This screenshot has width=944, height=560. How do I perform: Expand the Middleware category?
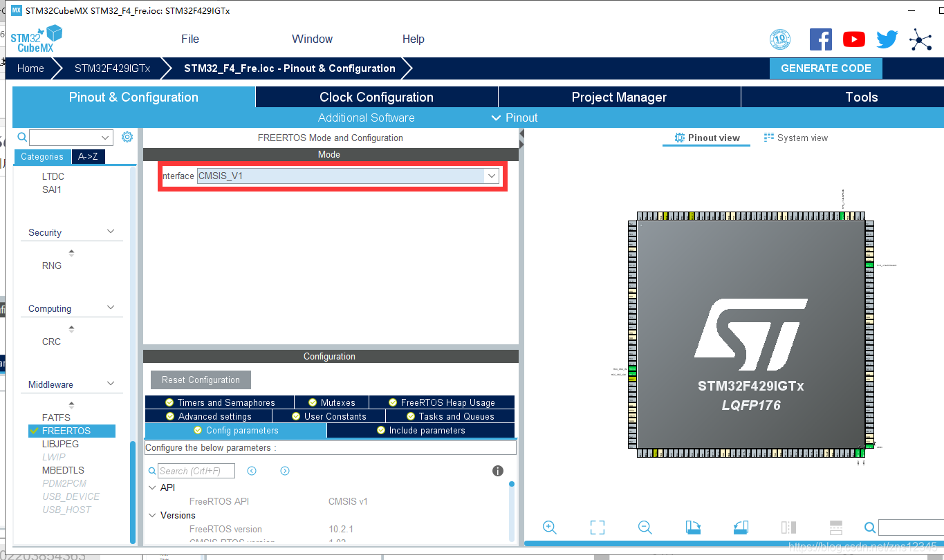tap(71, 384)
